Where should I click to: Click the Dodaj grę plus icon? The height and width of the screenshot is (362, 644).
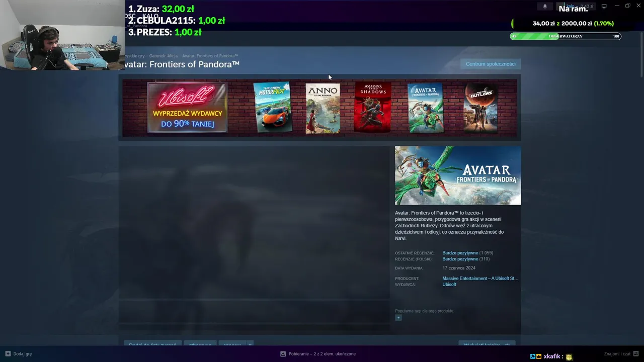pyautogui.click(x=8, y=354)
